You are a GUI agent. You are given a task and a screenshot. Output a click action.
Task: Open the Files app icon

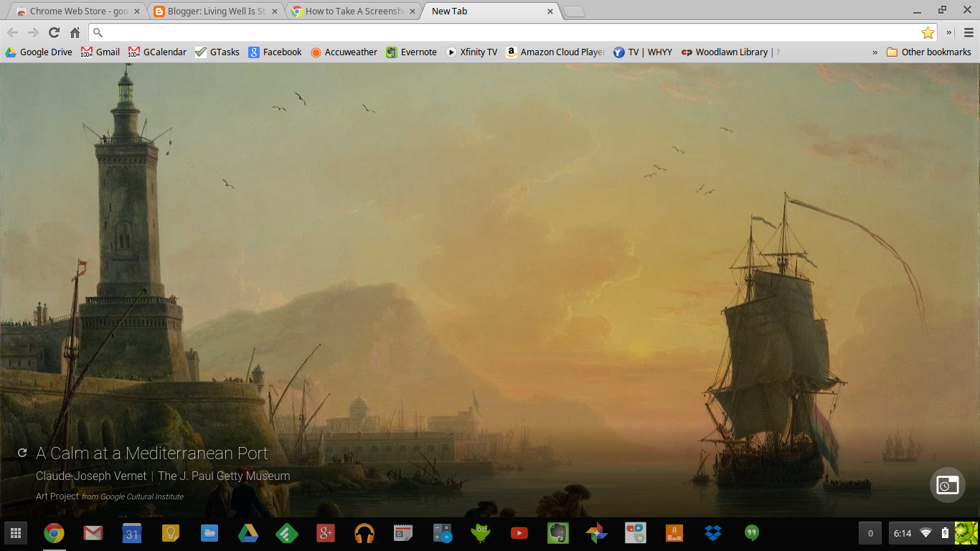(x=209, y=533)
